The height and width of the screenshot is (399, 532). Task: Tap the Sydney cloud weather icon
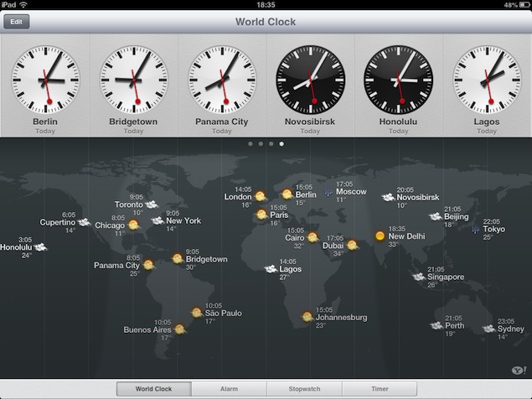tap(489, 329)
